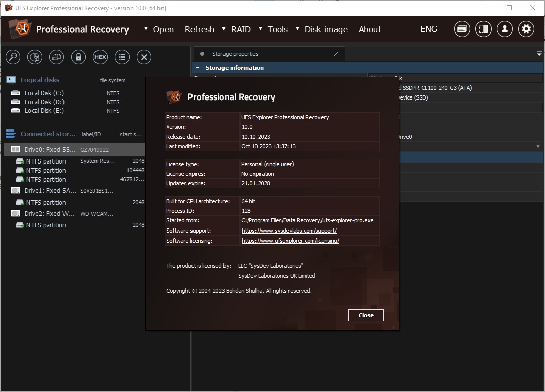This screenshot has width=545, height=392.
Task: Click the label/ID column header
Action: click(91, 134)
